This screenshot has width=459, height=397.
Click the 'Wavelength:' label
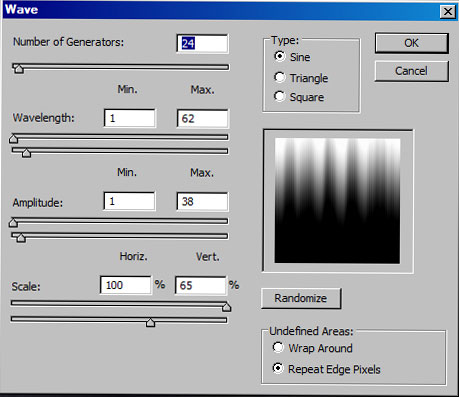click(x=44, y=118)
